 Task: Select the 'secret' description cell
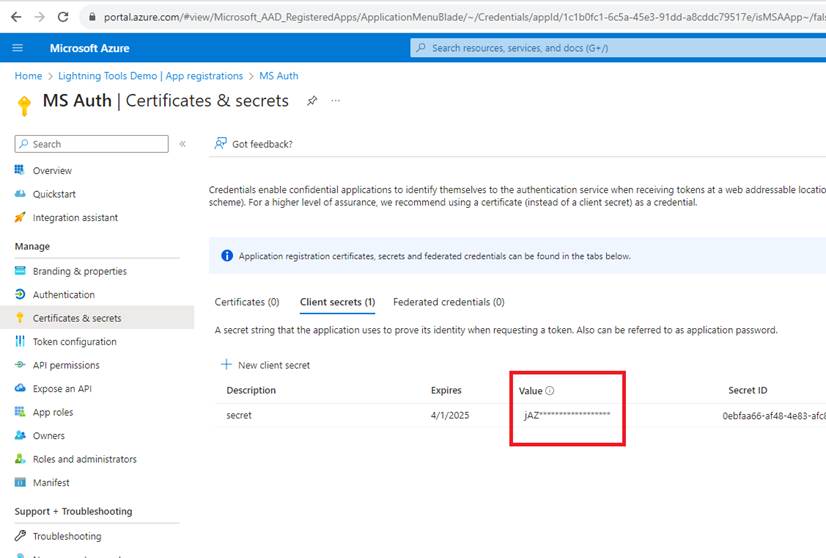click(x=239, y=415)
